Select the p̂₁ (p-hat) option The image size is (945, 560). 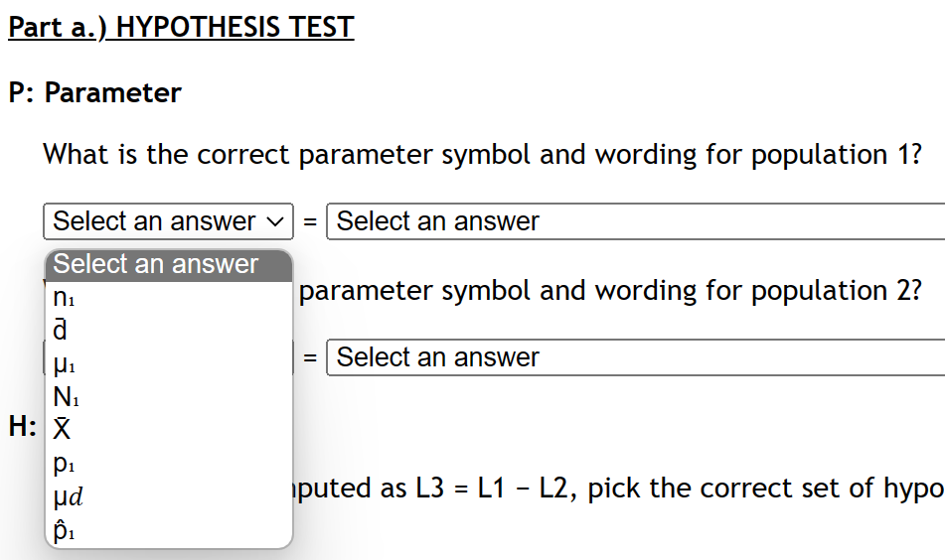[65, 530]
